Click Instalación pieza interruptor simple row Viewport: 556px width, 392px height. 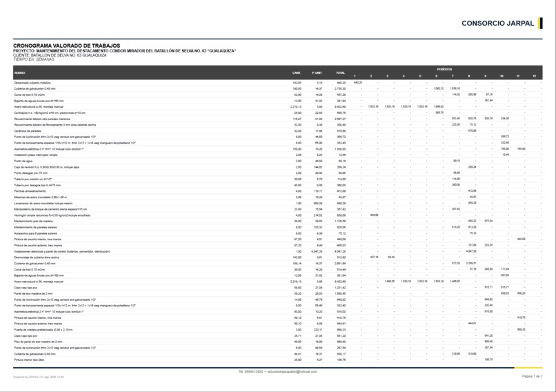click(x=277, y=155)
